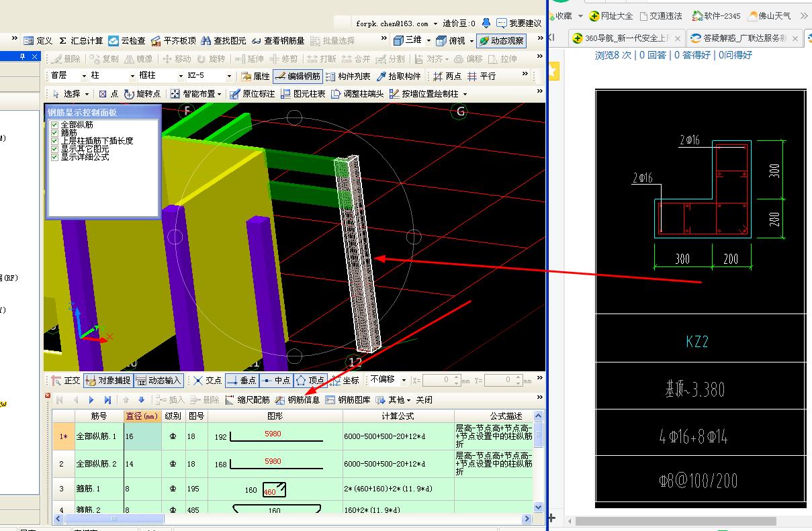Run 汇总计算 summary calculation
812x531 pixels.
pyautogui.click(x=81, y=41)
